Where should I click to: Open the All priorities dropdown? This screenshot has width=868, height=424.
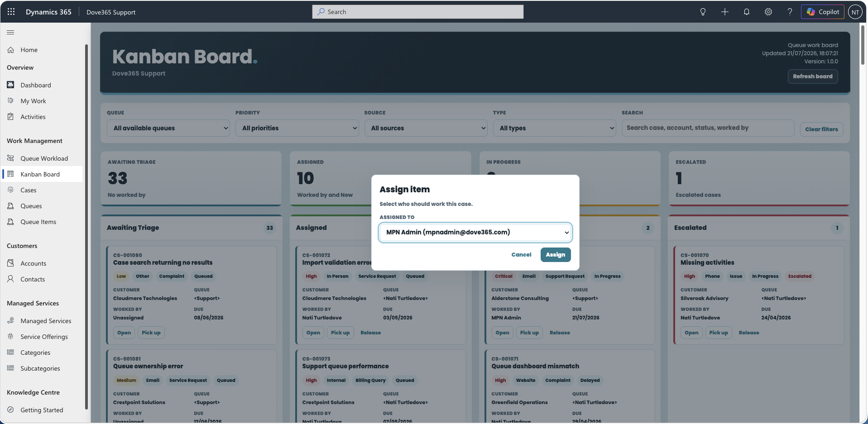297,128
